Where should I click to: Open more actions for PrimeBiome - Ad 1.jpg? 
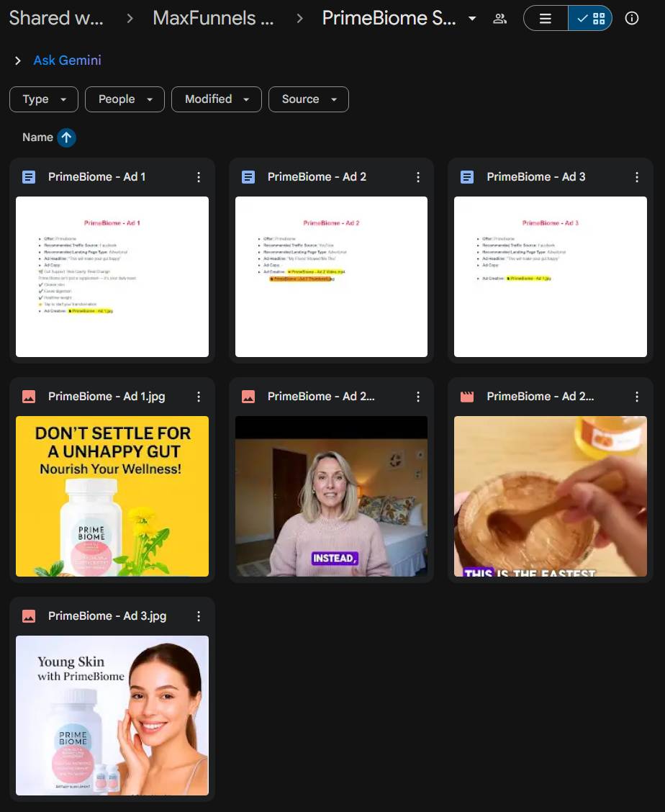tap(199, 397)
